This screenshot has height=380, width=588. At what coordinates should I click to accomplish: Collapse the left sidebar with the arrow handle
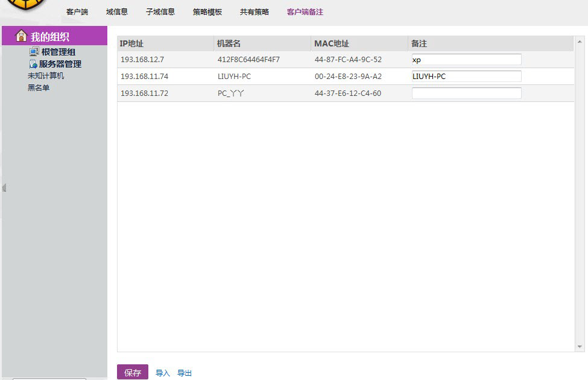(x=4, y=188)
